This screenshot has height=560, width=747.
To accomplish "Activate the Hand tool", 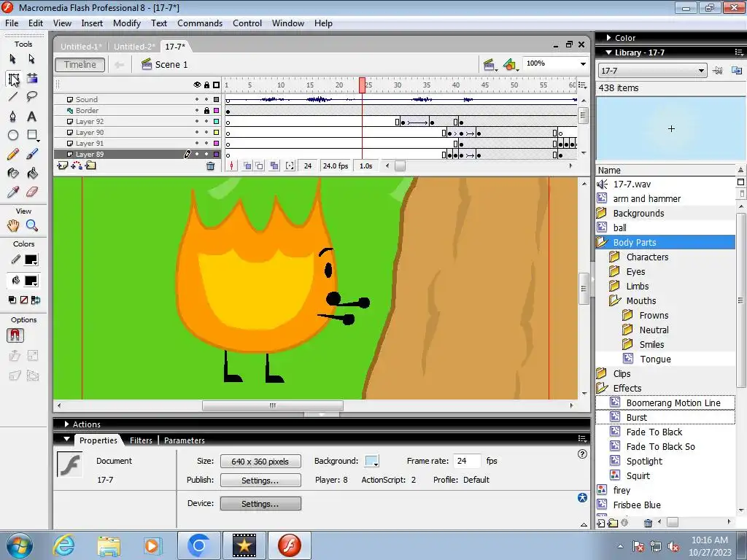I will [13, 226].
